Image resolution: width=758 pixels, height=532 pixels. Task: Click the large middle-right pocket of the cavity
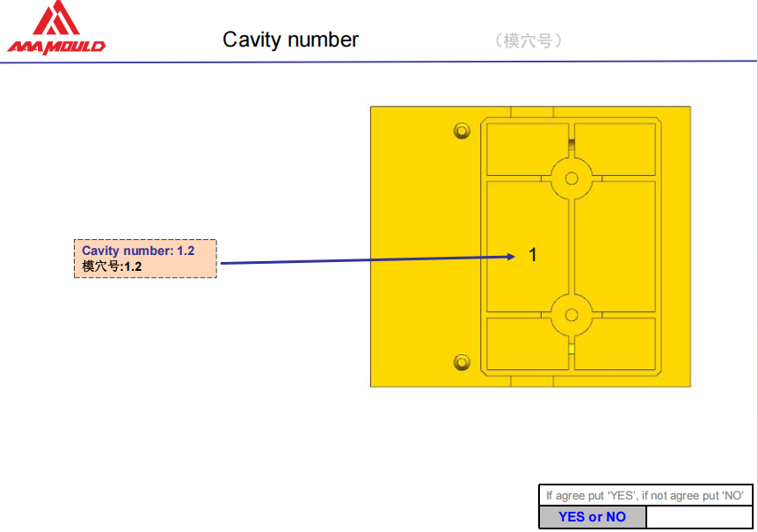[616, 246]
